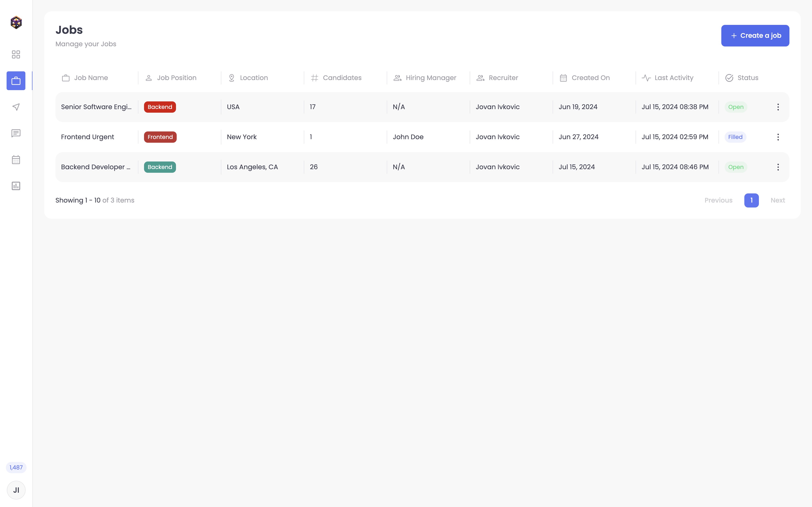Click the Previous pagination link
Image resolution: width=812 pixels, height=507 pixels.
718,200
